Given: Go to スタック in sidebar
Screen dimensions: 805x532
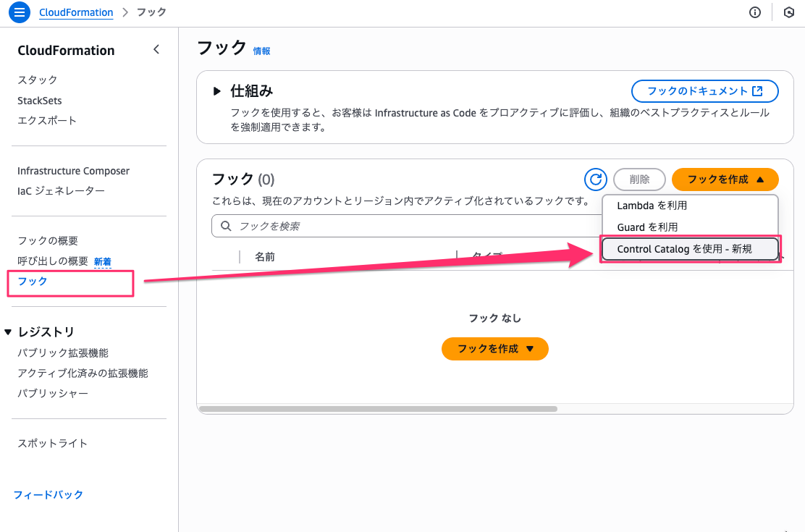Looking at the screenshot, I should point(38,80).
